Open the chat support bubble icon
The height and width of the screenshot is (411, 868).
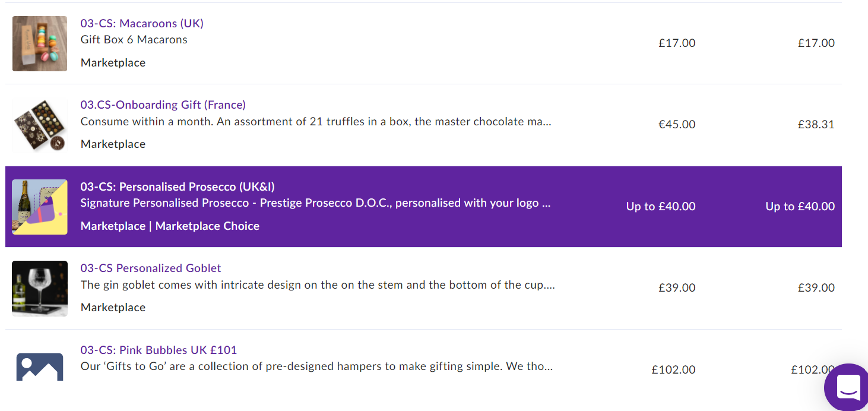click(x=848, y=387)
